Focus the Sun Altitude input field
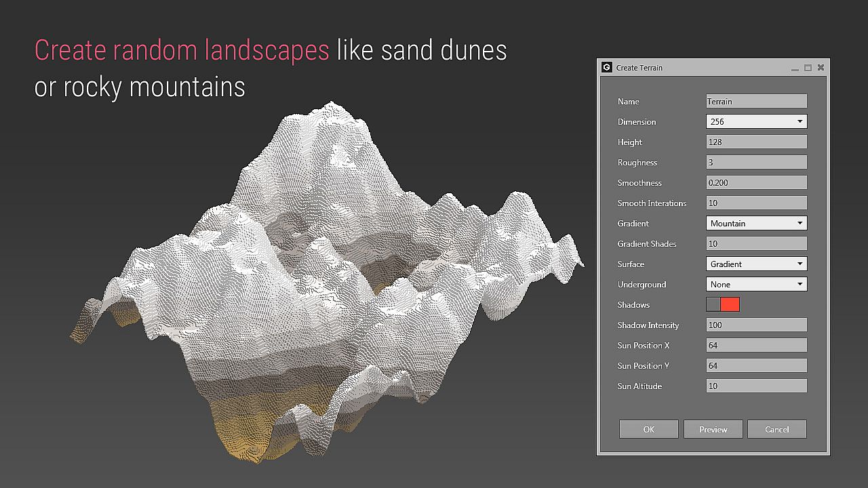868x488 pixels. [x=756, y=386]
